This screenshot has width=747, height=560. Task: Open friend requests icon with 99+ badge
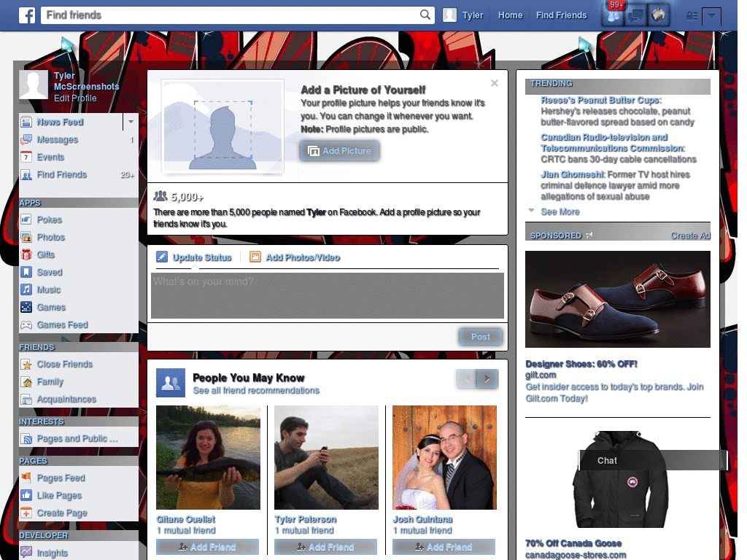[614, 15]
